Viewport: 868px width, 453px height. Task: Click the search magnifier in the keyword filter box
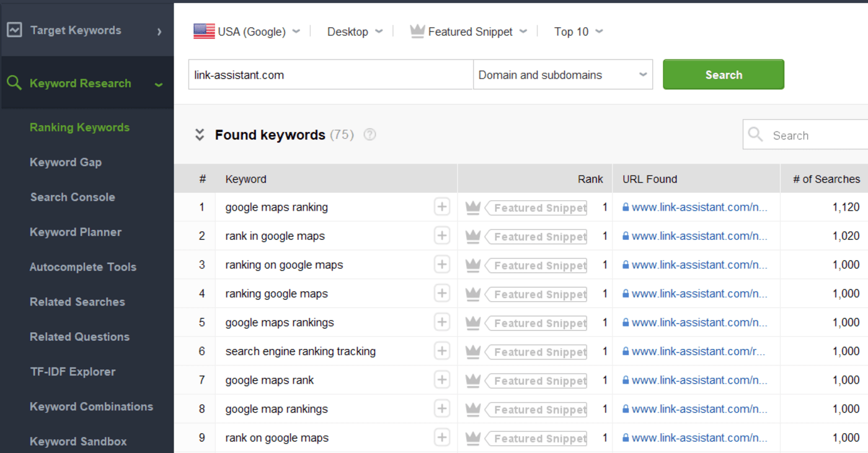[756, 134]
